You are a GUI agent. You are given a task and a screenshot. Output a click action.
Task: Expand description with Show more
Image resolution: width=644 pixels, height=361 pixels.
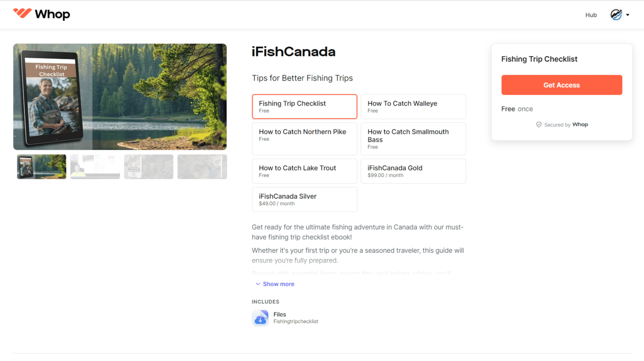point(275,284)
